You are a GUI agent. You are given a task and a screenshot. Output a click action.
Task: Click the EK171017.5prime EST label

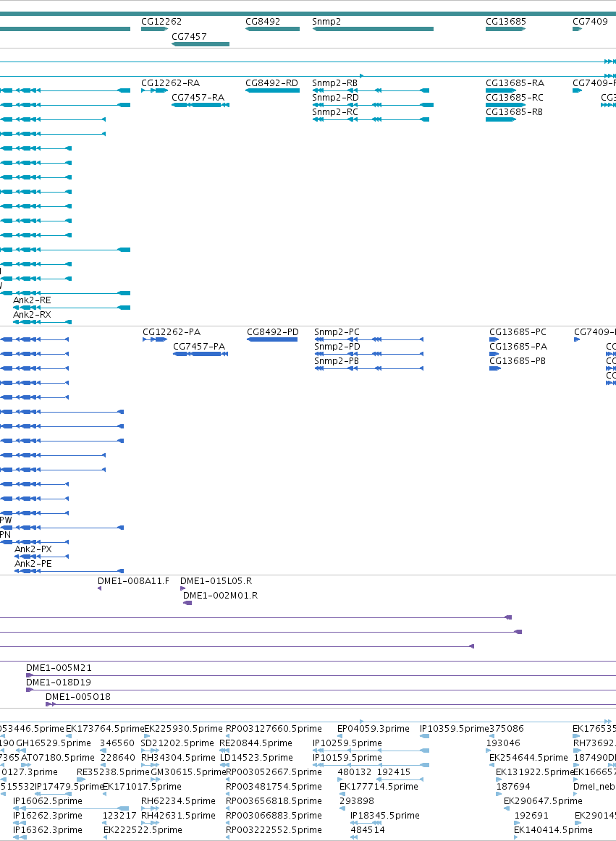[142, 787]
